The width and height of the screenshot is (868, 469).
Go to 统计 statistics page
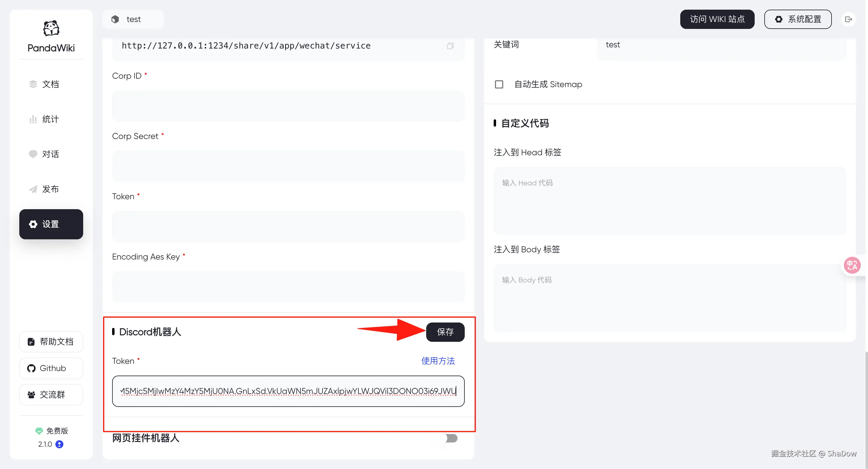point(51,119)
